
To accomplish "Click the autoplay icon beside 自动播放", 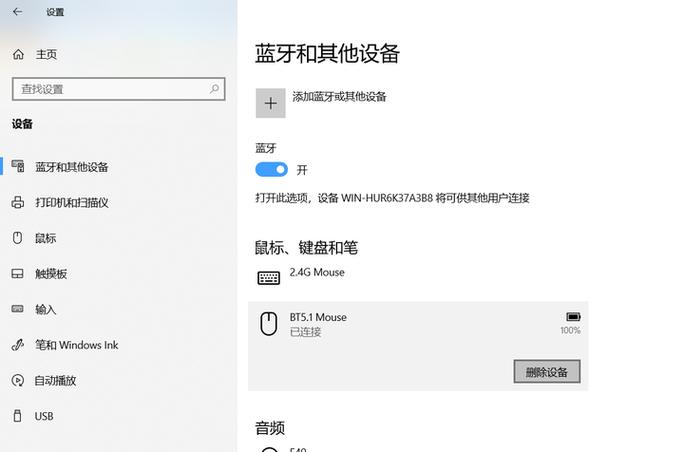I will click(x=17, y=380).
